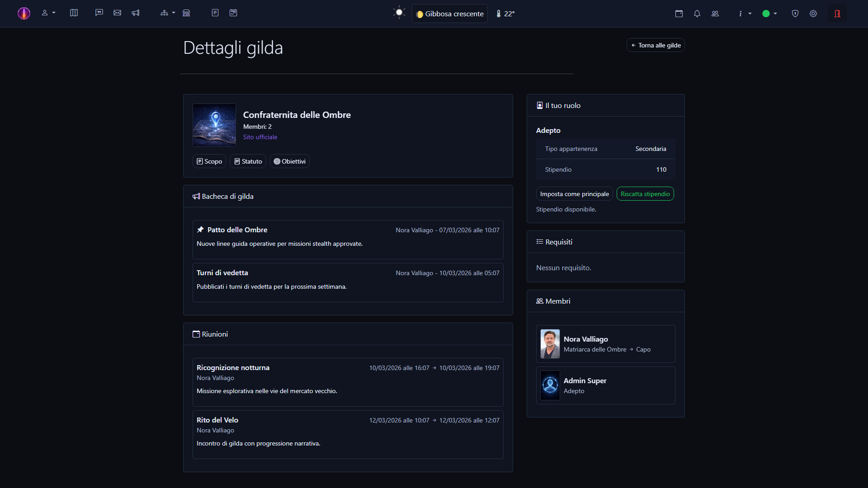The height and width of the screenshot is (488, 868).
Task: Open the megaphone announcements icon in navbar
Action: tap(136, 13)
